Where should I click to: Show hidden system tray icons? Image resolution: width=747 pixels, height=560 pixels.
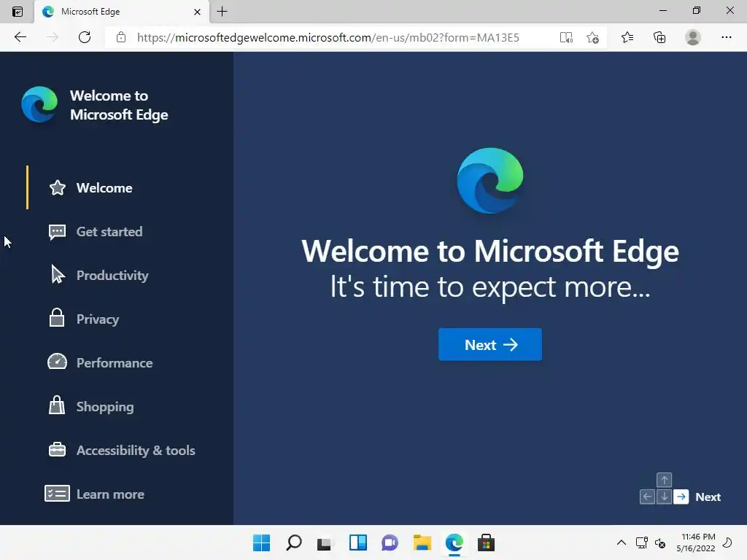click(622, 542)
